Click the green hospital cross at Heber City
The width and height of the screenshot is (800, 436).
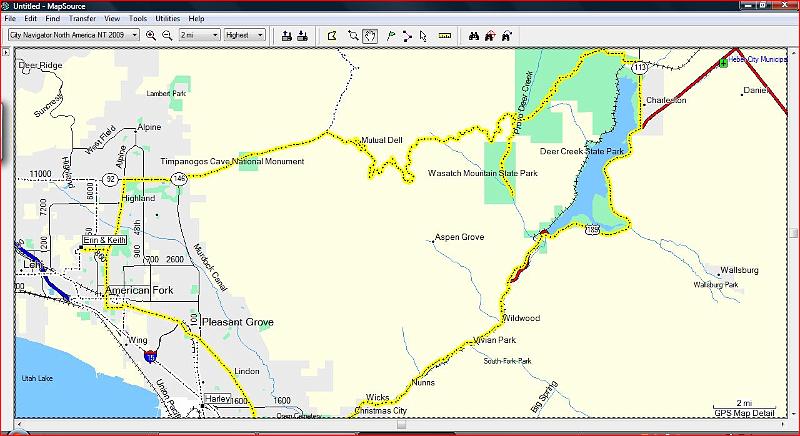[x=723, y=63]
